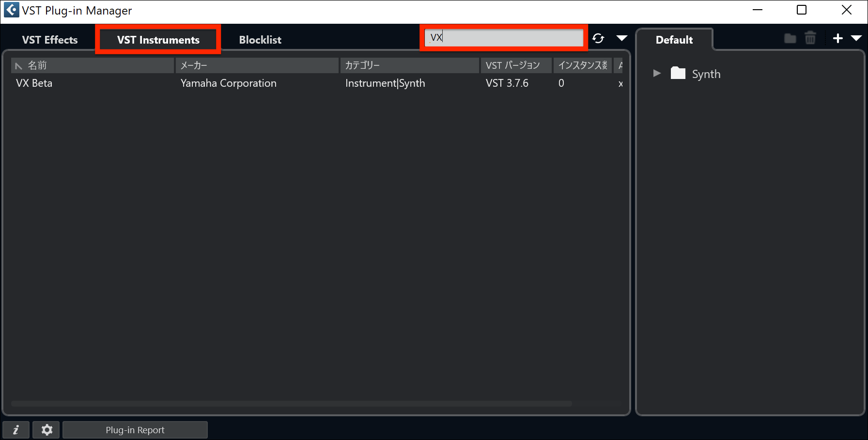Delete item using trash icon
The height and width of the screenshot is (440, 868).
[811, 38]
